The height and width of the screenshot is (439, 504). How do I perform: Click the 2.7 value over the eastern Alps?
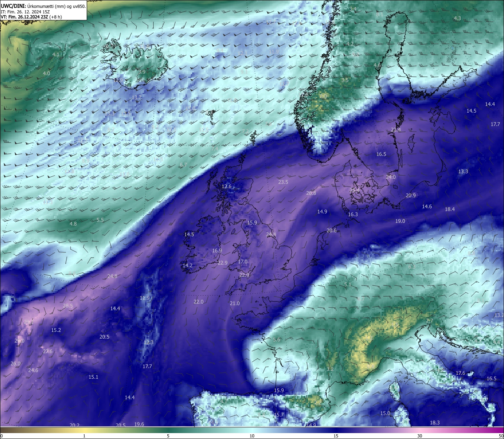pyautogui.click(x=430, y=320)
